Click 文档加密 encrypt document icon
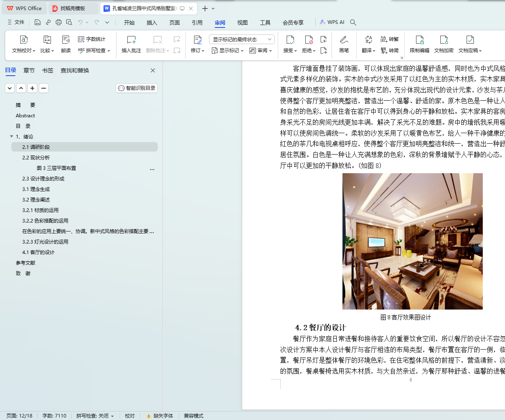This screenshot has height=420, width=505. [444, 40]
